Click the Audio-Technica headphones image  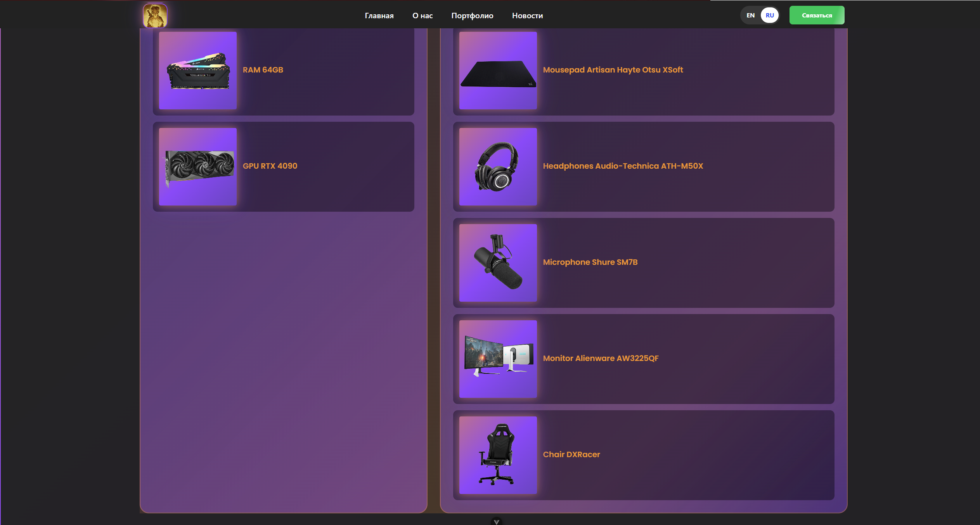[498, 167]
